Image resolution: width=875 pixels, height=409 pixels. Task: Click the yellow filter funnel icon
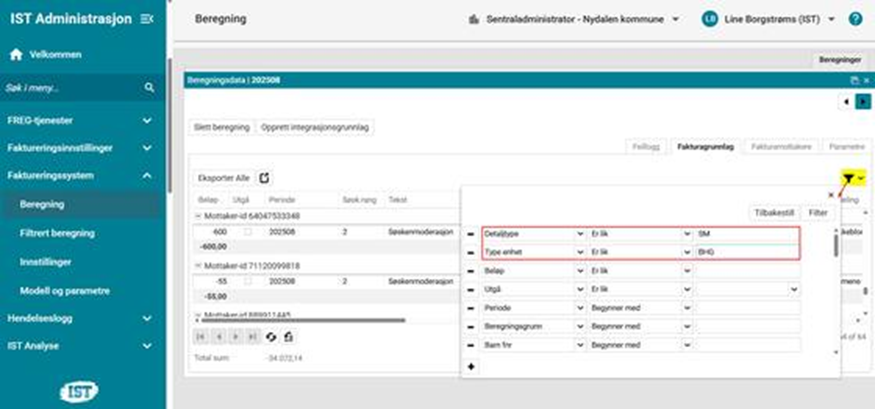pos(848,178)
